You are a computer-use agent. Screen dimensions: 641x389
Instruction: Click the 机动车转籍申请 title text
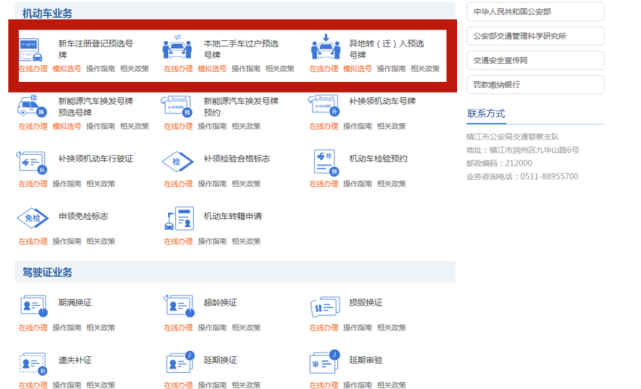(233, 216)
